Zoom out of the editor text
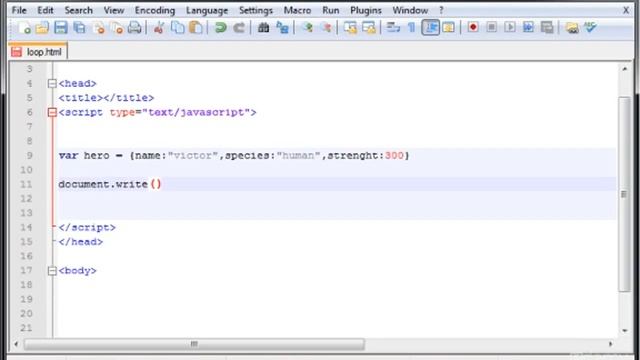Viewport: 640px width, 360px height. (x=326, y=27)
